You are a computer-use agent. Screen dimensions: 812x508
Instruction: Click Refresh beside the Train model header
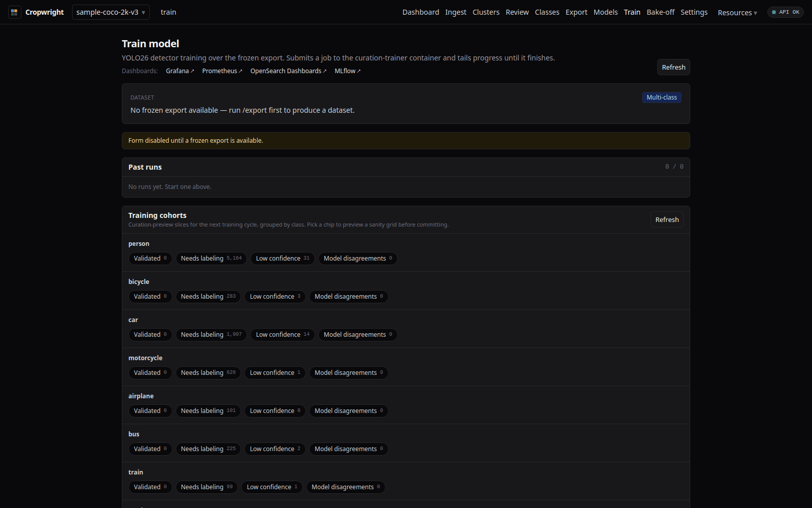tap(673, 67)
